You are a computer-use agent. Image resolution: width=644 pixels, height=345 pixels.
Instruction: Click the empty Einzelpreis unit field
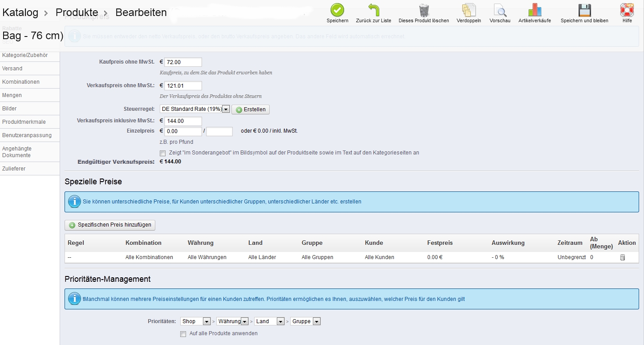pyautogui.click(x=219, y=131)
